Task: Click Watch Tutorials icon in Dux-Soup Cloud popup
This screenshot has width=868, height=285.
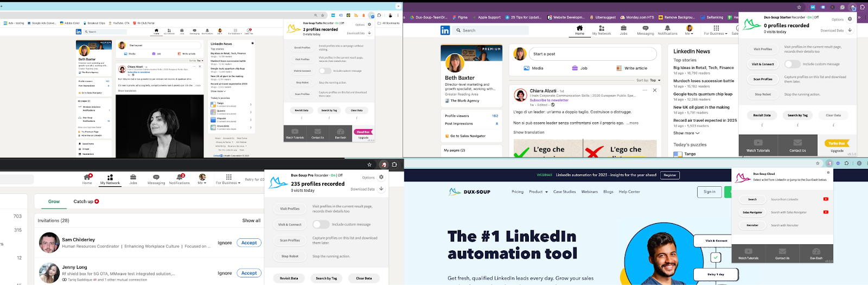Action: [748, 251]
